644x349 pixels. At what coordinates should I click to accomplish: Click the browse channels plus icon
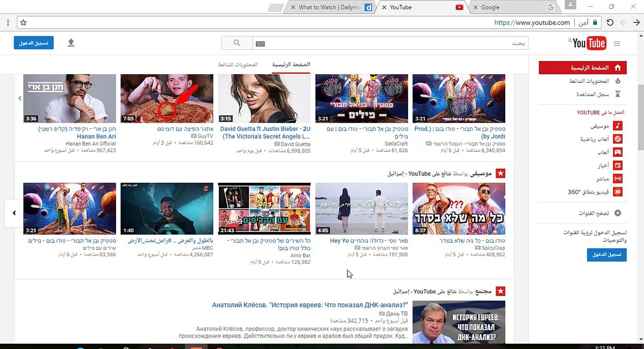[617, 213]
